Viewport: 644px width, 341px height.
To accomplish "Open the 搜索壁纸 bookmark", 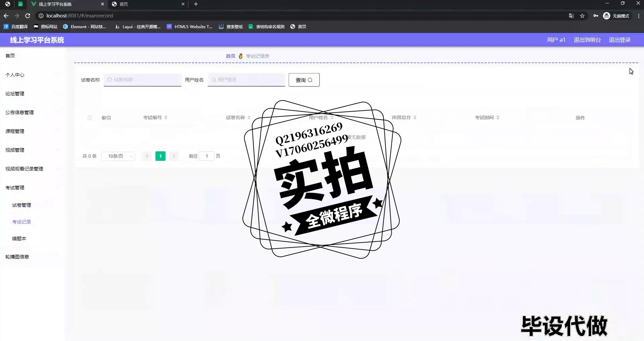I will coord(231,26).
